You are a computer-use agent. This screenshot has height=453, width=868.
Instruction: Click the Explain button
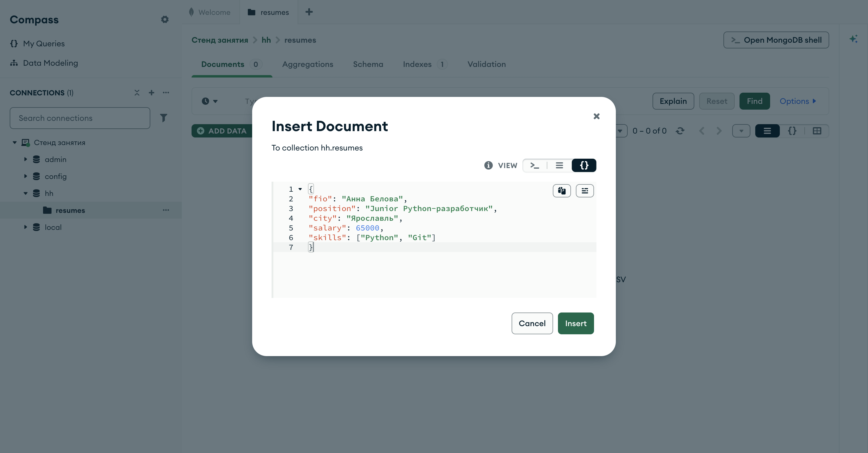point(673,101)
